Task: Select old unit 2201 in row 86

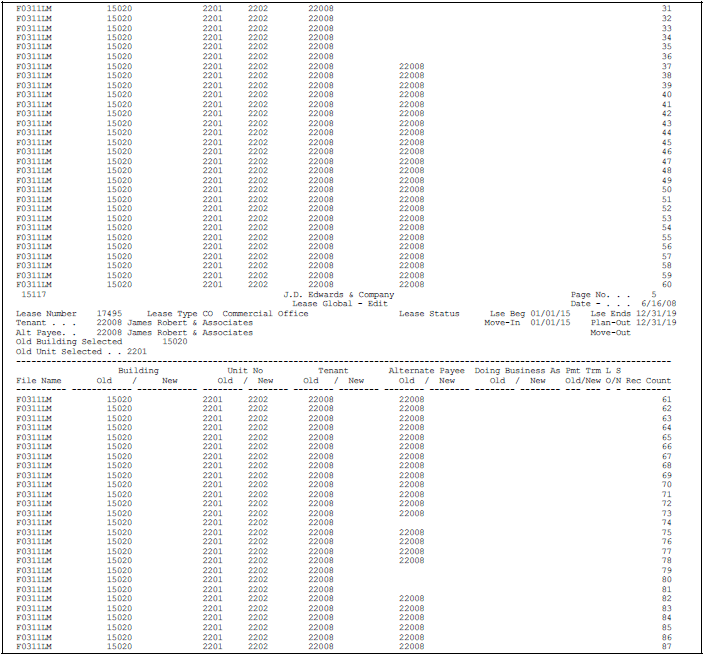Action: [x=212, y=637]
